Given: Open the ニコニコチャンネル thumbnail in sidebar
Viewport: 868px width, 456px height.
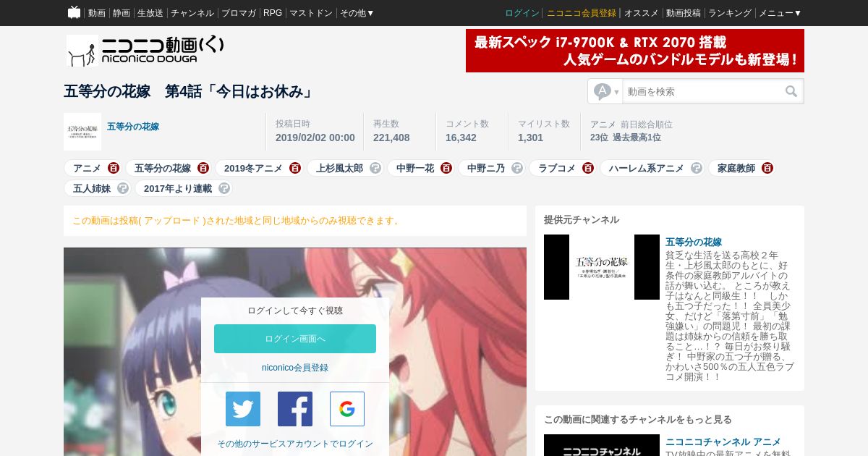Looking at the screenshot, I should click(x=602, y=445).
